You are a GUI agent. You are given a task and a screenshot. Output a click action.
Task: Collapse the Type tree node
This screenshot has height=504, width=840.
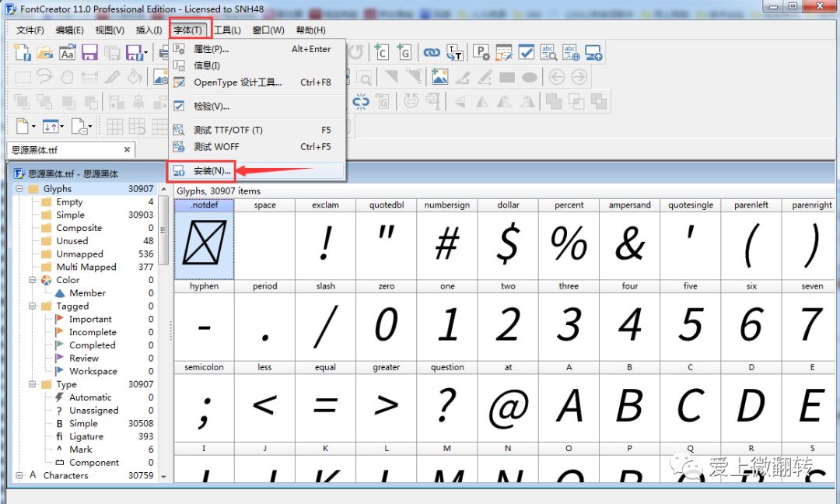coord(32,384)
